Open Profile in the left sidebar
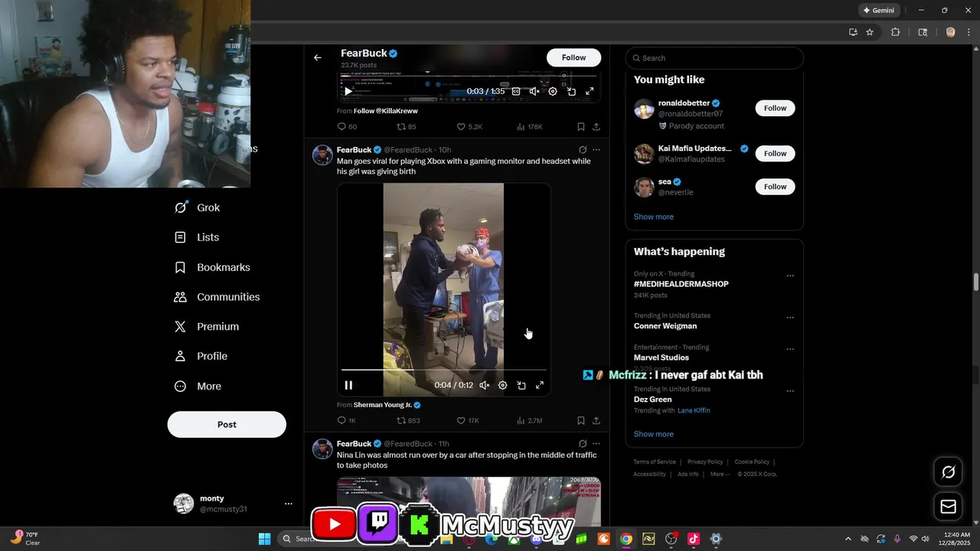 click(x=201, y=356)
